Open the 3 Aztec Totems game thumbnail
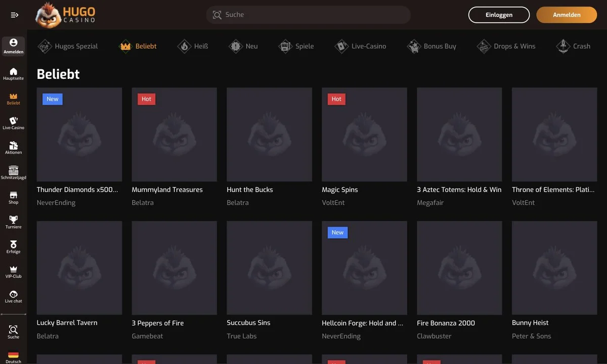This screenshot has height=364, width=607. 459,134
